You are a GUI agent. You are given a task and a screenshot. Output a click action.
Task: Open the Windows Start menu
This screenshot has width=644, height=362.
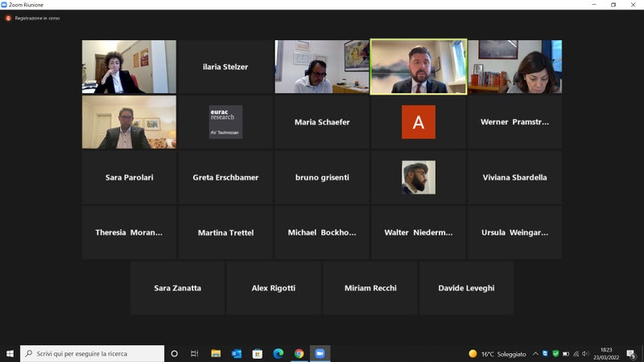click(x=10, y=353)
